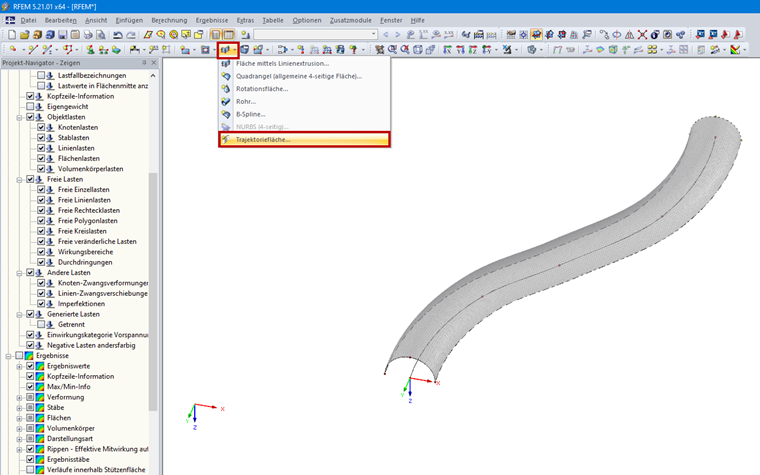Pin the Projekt-Navigator panel
Image resolution: width=760 pixels, height=475 pixels.
[144, 63]
